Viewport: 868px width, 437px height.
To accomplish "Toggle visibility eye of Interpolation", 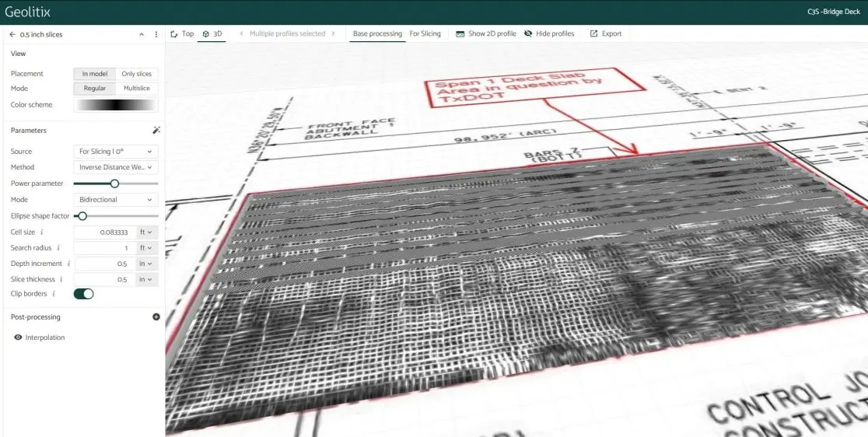I will point(18,337).
